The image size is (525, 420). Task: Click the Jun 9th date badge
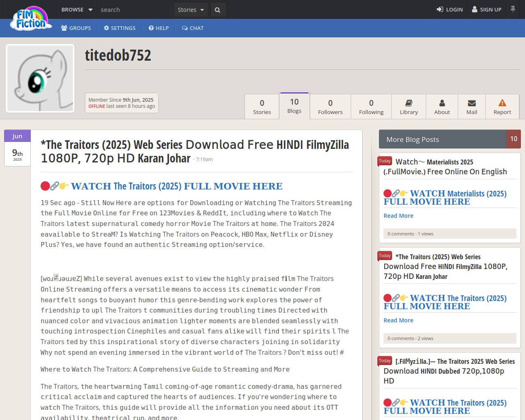click(x=17, y=148)
